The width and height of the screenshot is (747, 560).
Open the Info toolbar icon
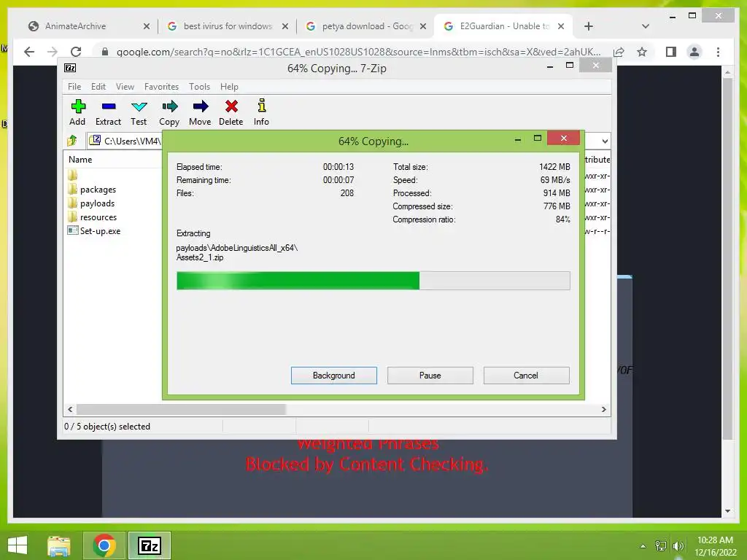(261, 106)
